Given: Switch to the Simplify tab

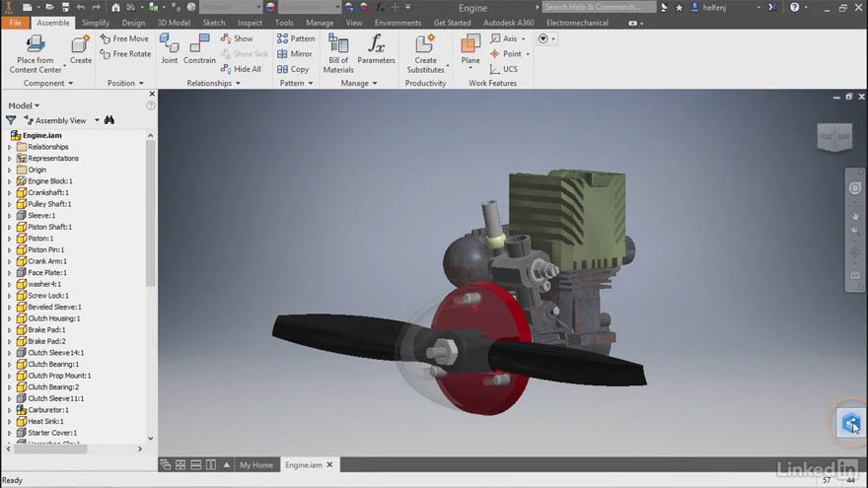Looking at the screenshot, I should click(96, 23).
